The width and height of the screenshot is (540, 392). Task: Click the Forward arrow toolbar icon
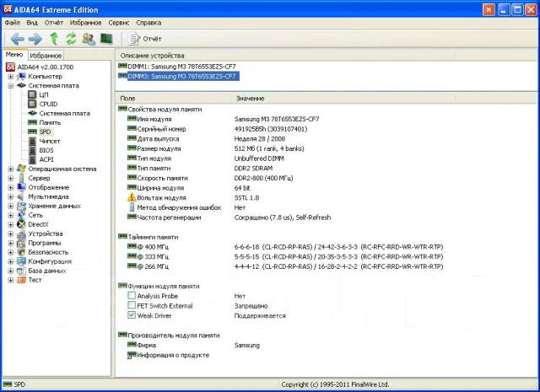(35, 39)
